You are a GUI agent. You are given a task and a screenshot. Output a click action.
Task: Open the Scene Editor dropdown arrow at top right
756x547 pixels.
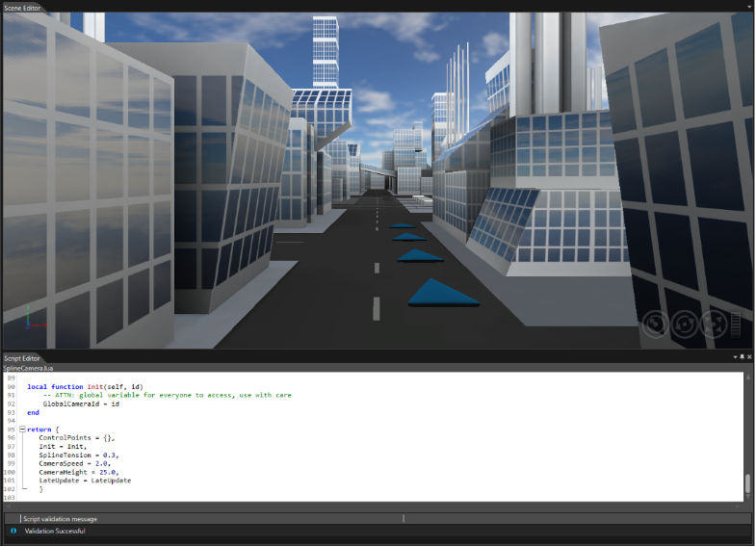click(749, 7)
